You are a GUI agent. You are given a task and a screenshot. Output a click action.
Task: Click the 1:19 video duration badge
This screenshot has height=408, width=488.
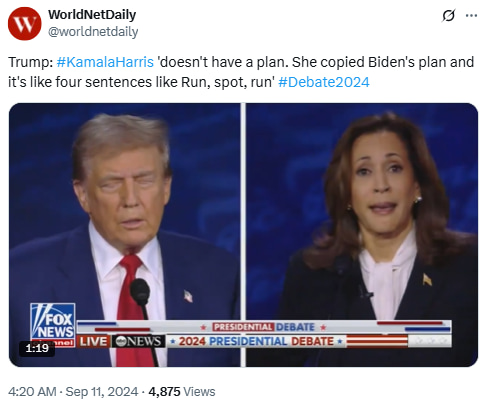pyautogui.click(x=37, y=348)
